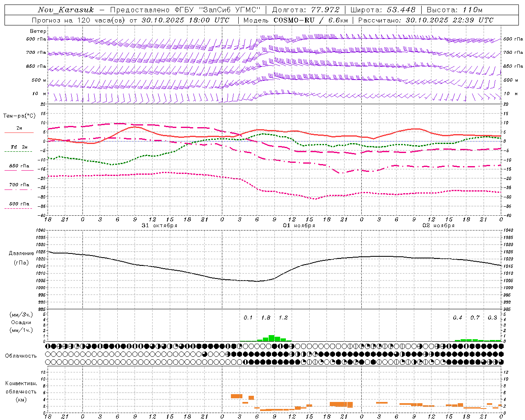The height and width of the screenshot is (420, 525).
Task: Click the 'Тем-ра(°C)' temperature panel label
Action: (19, 116)
